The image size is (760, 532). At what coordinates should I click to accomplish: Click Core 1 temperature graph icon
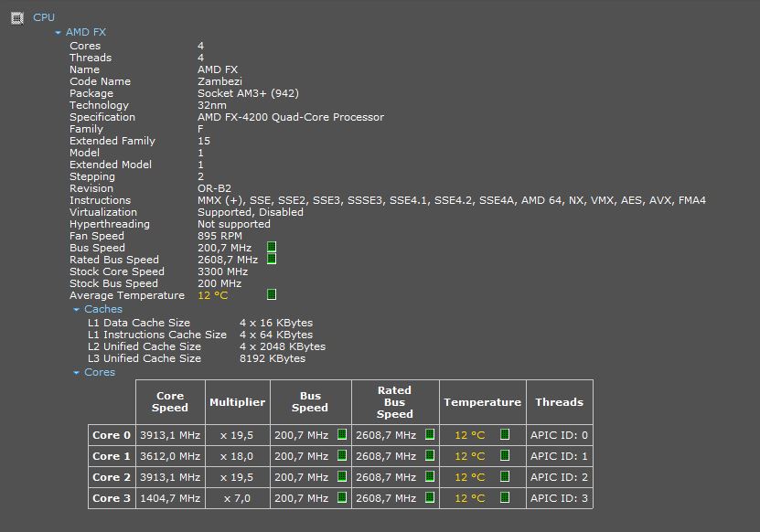505,455
